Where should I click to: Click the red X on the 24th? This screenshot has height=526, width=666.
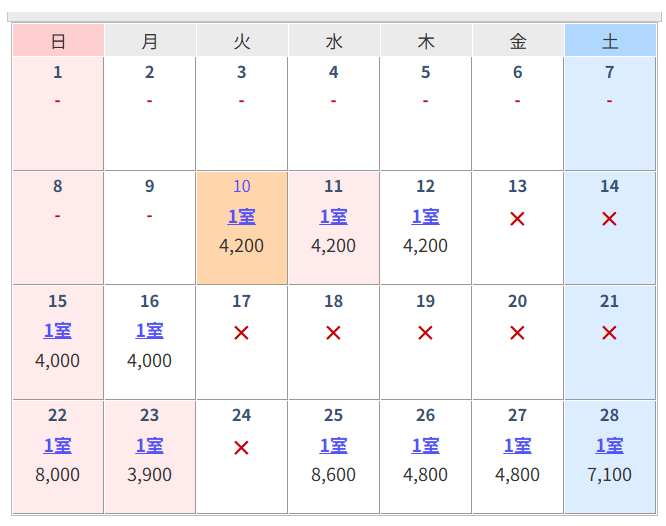pos(241,448)
